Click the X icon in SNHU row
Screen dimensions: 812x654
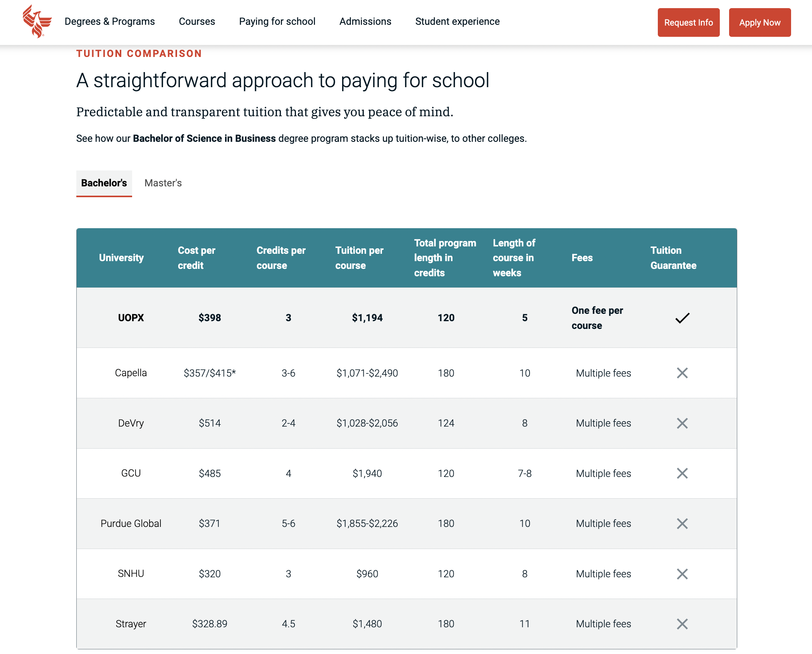pos(682,574)
